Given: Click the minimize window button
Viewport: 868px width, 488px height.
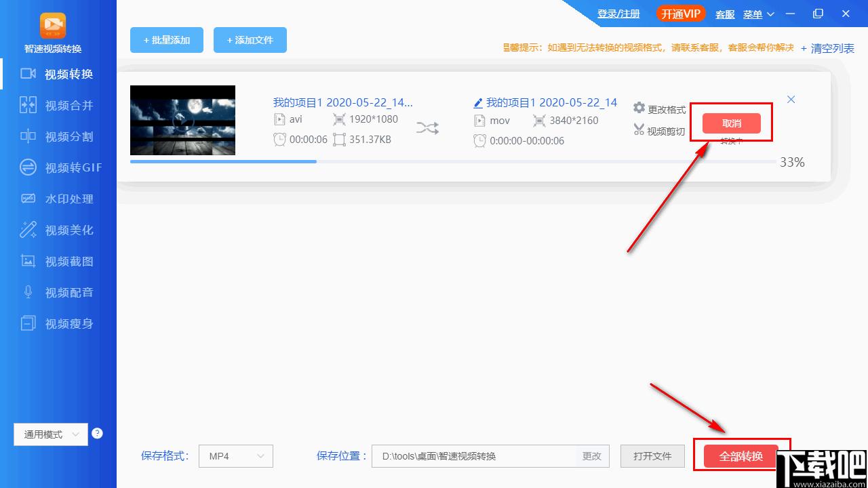Looking at the screenshot, I should pos(791,14).
